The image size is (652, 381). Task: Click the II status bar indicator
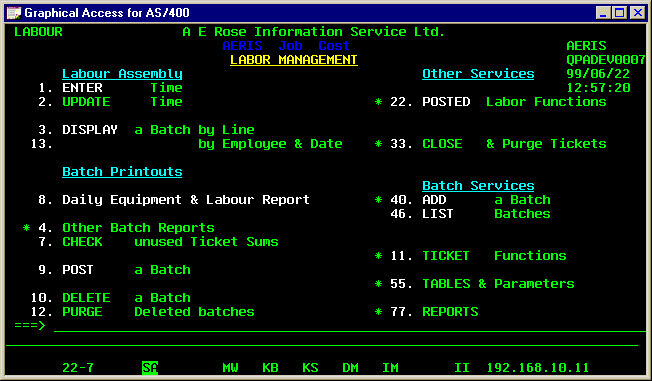click(x=462, y=368)
